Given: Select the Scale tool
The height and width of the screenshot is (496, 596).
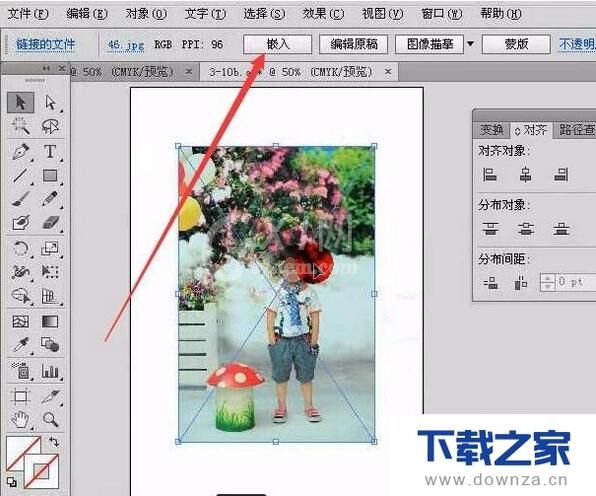Looking at the screenshot, I should (x=50, y=249).
